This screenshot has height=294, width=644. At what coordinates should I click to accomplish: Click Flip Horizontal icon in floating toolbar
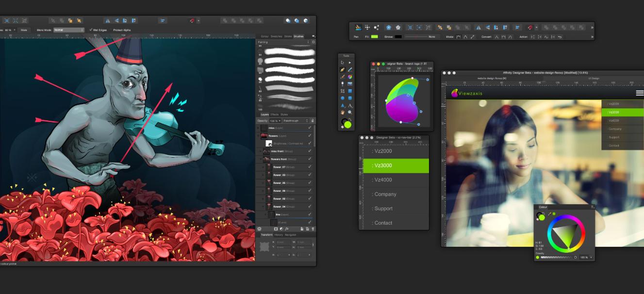(x=478, y=27)
